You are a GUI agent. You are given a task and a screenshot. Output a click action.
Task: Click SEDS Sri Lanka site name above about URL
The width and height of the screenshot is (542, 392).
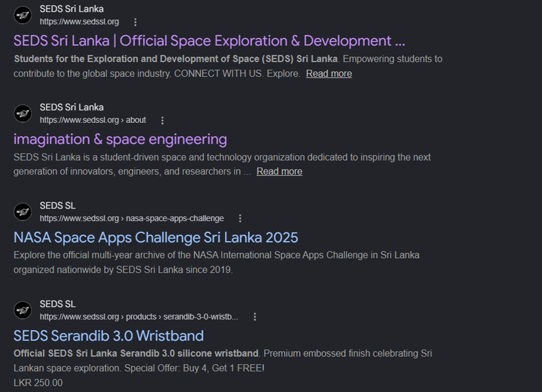pos(72,107)
